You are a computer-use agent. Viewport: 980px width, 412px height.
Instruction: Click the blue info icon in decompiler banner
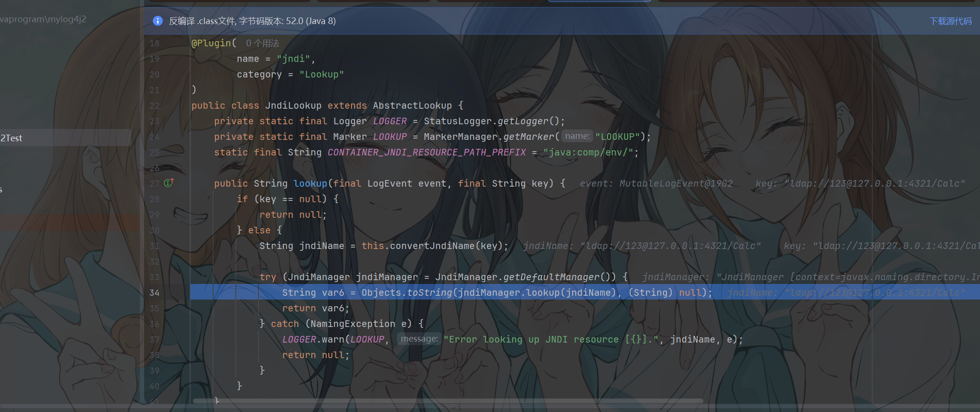pyautogui.click(x=158, y=21)
